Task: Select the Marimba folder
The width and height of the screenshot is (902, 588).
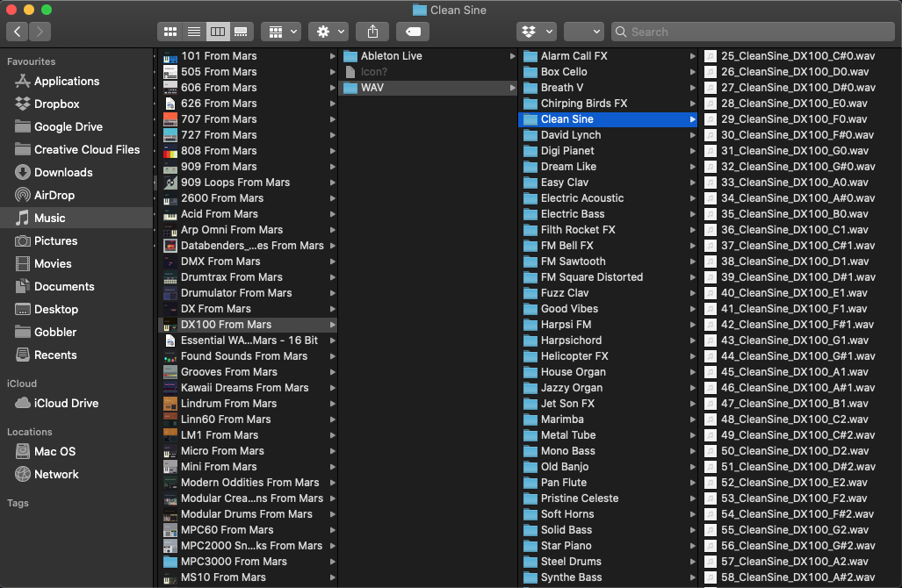Action: coord(608,419)
